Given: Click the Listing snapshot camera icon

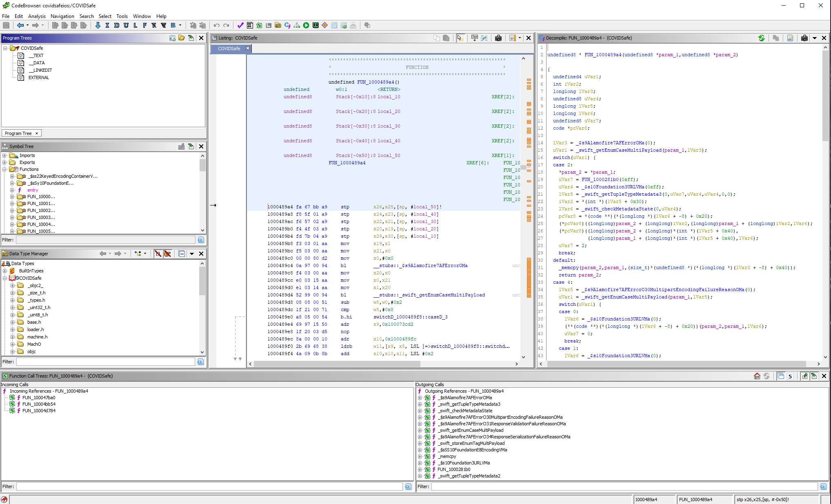Looking at the screenshot, I should tap(498, 38).
